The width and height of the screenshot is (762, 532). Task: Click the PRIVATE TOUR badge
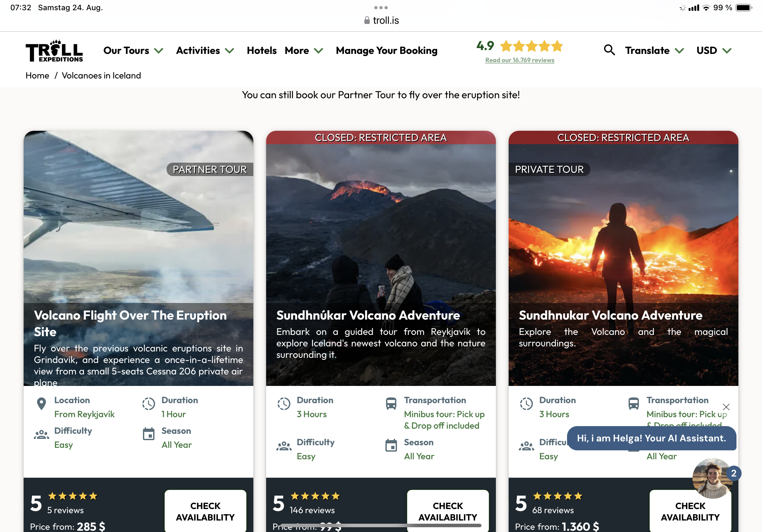tap(549, 169)
